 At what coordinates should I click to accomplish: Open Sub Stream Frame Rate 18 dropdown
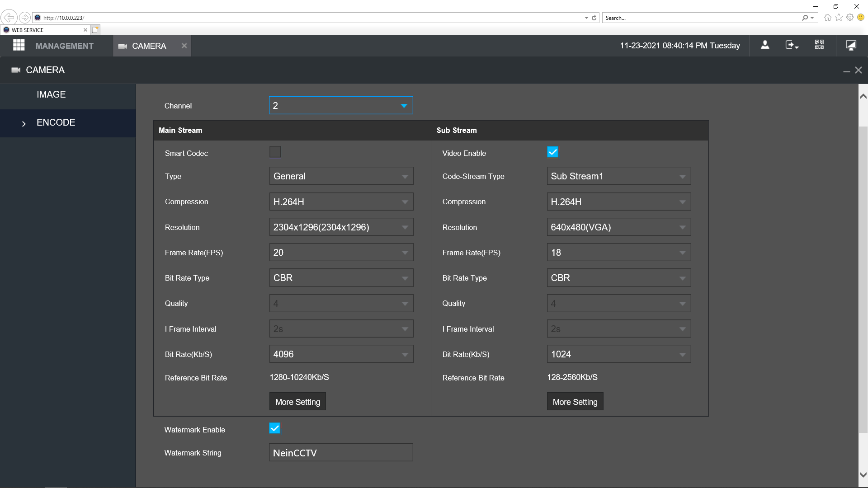point(619,252)
